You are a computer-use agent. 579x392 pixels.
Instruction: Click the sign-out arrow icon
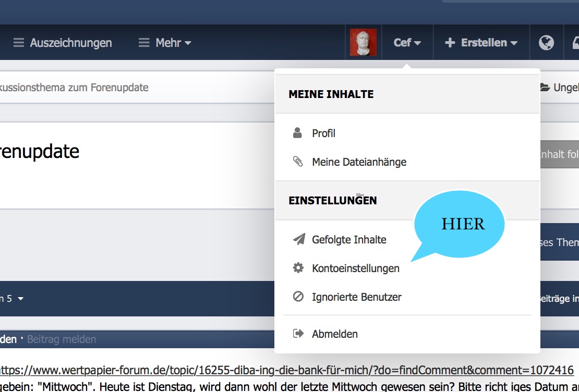click(298, 334)
